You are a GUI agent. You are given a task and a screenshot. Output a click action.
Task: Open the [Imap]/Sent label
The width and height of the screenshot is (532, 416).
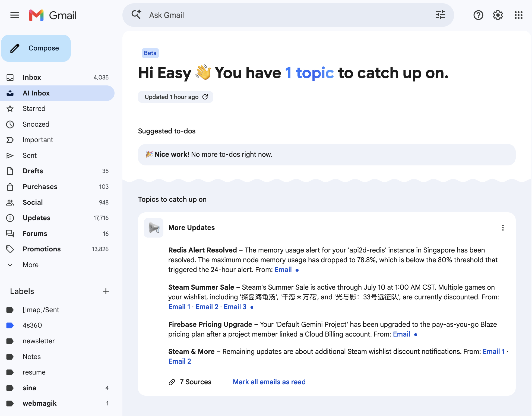57,310
